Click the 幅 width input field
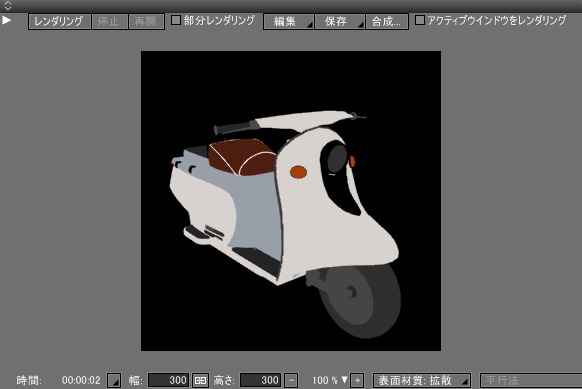The width and height of the screenshot is (582, 389). [169, 380]
